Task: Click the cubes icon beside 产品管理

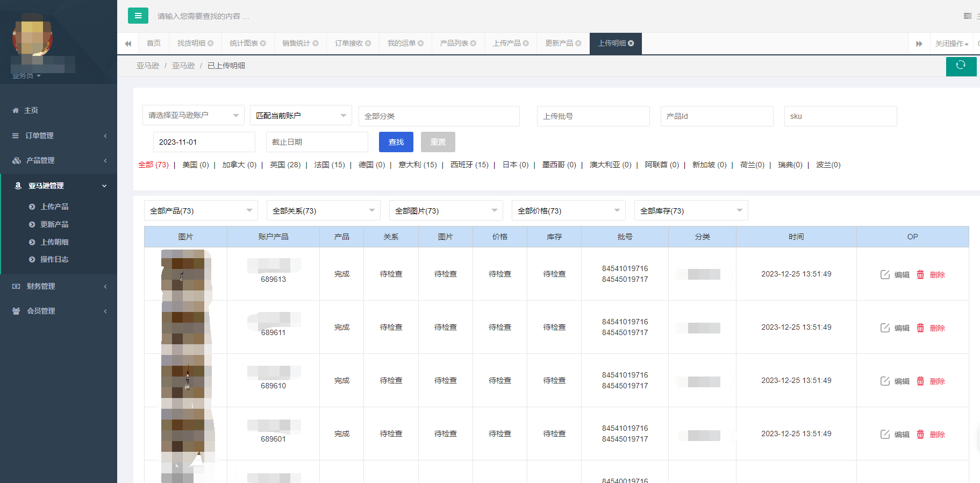Action: pos(17,160)
